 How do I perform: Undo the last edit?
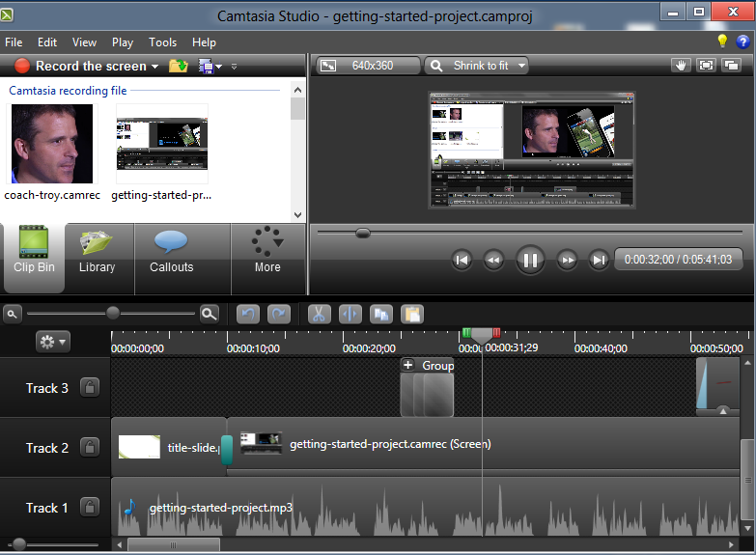[x=248, y=315]
